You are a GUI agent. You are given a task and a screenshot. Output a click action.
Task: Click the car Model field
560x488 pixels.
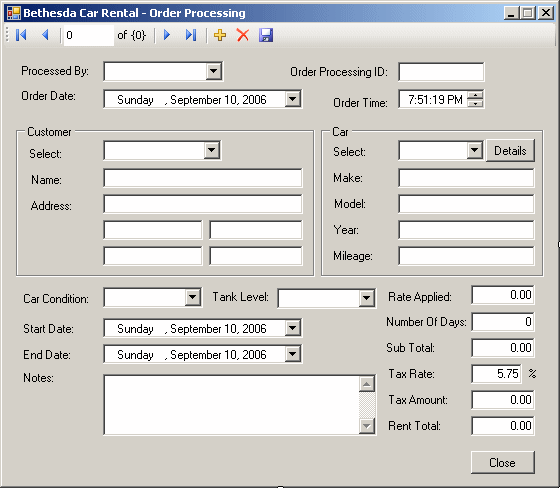point(466,204)
